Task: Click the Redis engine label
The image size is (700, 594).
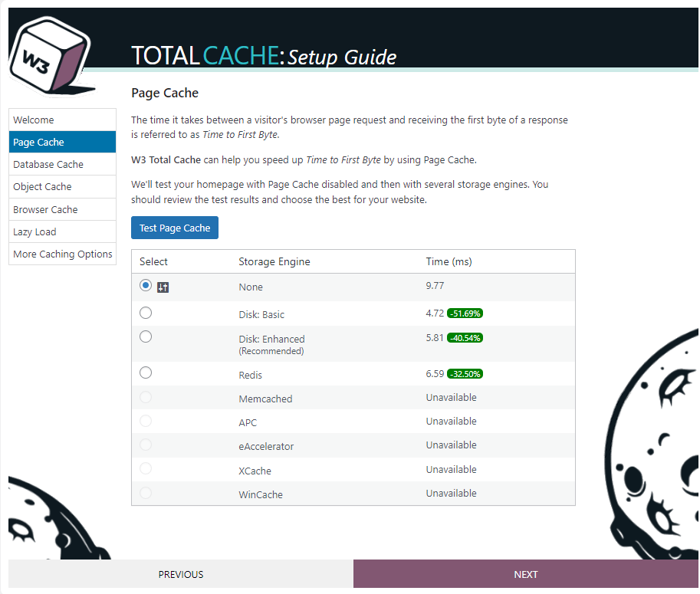Action: (251, 376)
